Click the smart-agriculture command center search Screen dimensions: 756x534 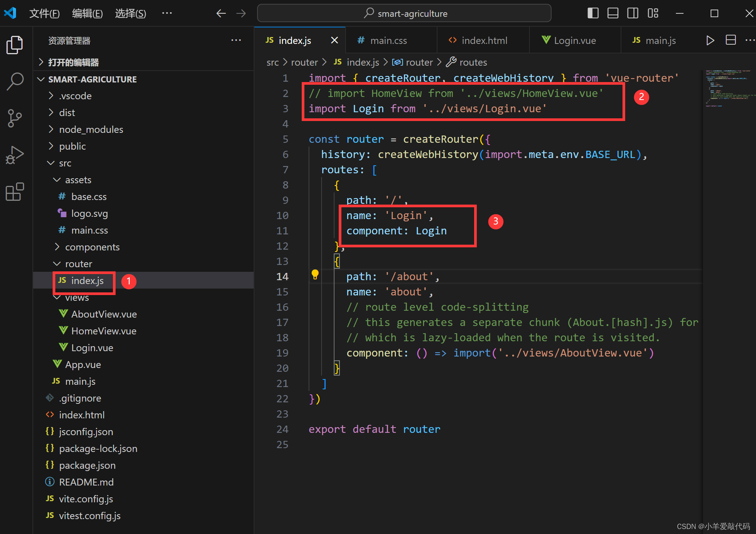[404, 13]
